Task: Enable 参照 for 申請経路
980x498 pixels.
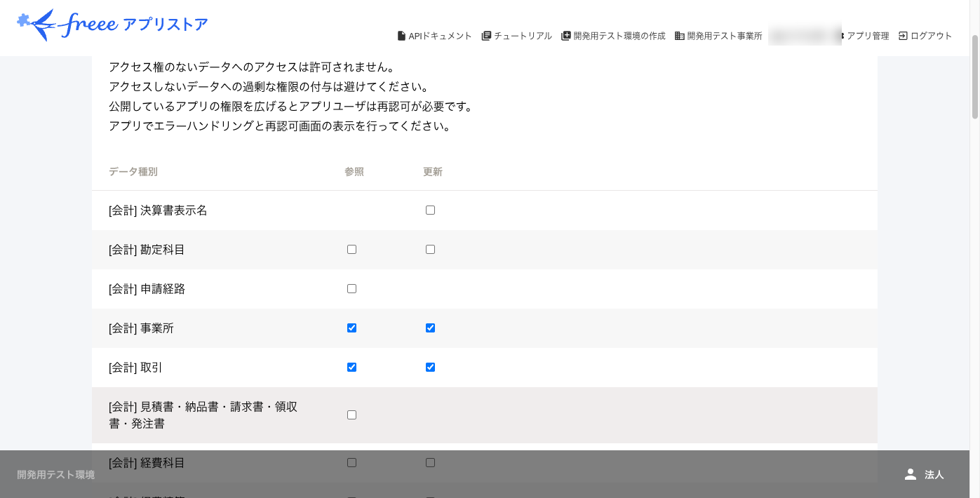Action: click(x=351, y=289)
